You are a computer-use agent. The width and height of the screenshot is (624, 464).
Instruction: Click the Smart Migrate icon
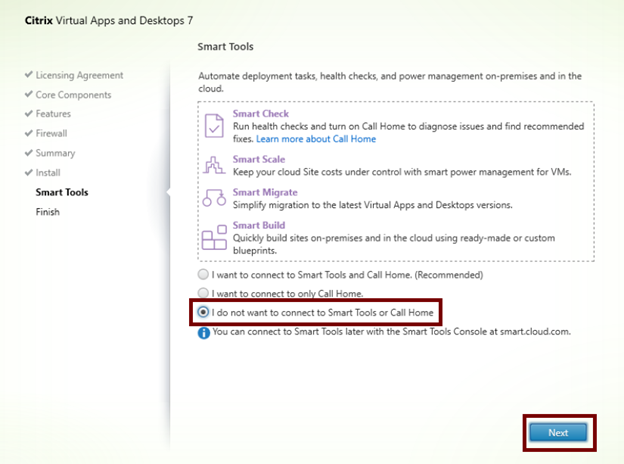click(x=214, y=197)
